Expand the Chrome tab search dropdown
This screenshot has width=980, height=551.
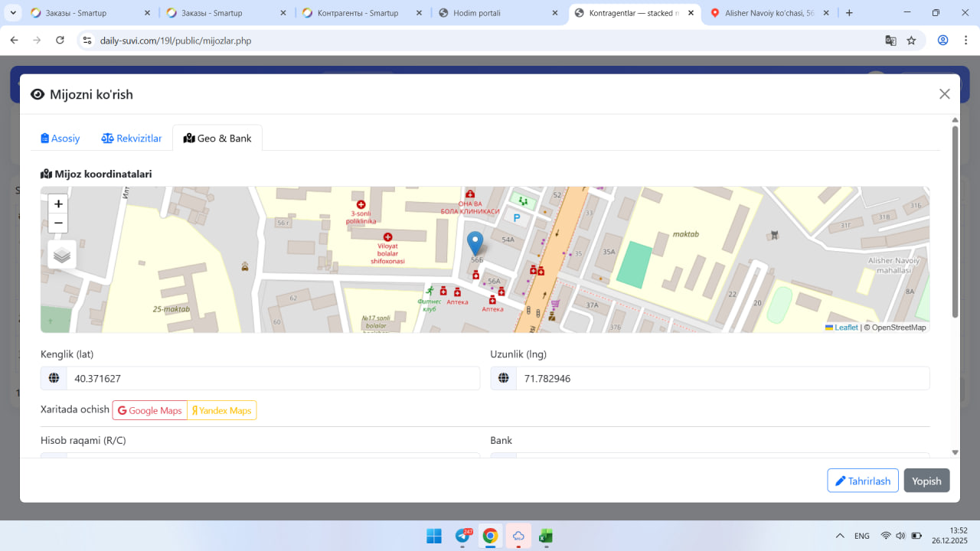pos(13,13)
